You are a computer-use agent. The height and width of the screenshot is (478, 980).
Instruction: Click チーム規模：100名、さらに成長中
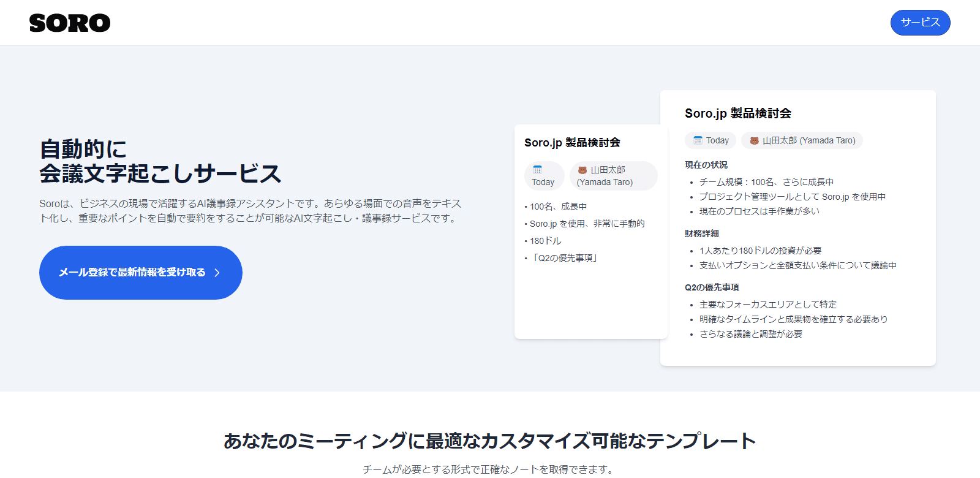[x=766, y=182]
